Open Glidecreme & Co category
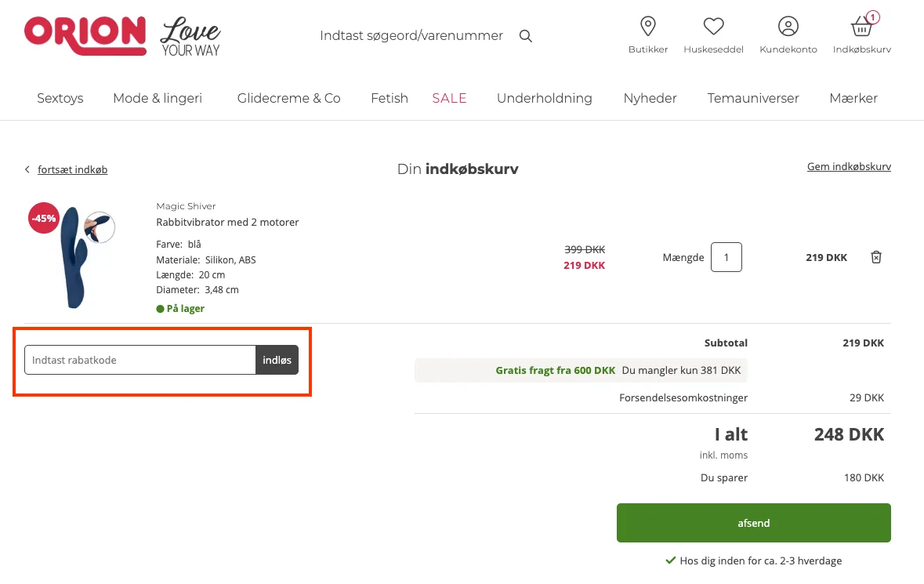Screen dimensions: 924x584 coord(288,99)
